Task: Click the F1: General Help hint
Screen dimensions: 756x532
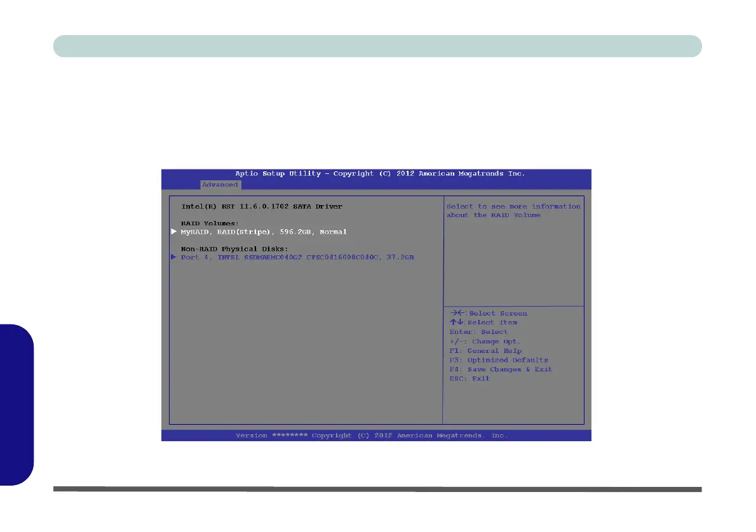Action: pos(485,351)
